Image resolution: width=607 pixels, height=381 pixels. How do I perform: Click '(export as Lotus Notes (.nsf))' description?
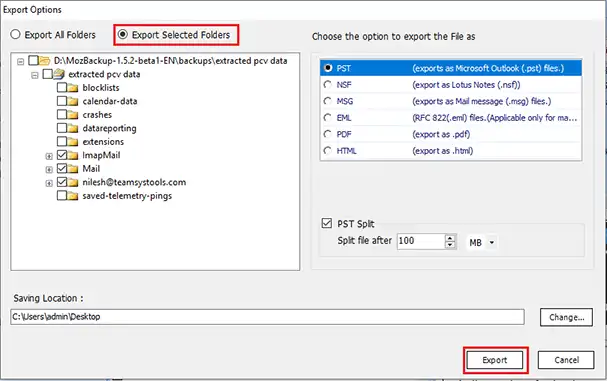tap(466, 85)
